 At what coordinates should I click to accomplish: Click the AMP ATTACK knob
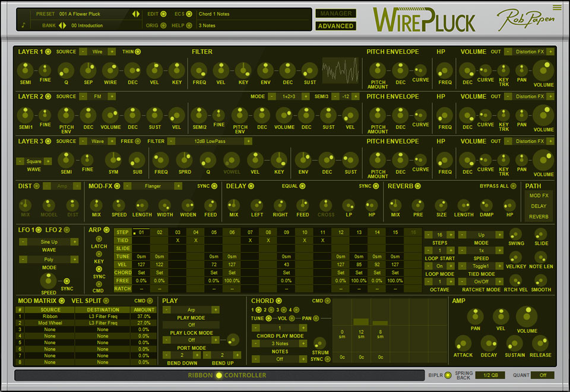tap(463, 343)
